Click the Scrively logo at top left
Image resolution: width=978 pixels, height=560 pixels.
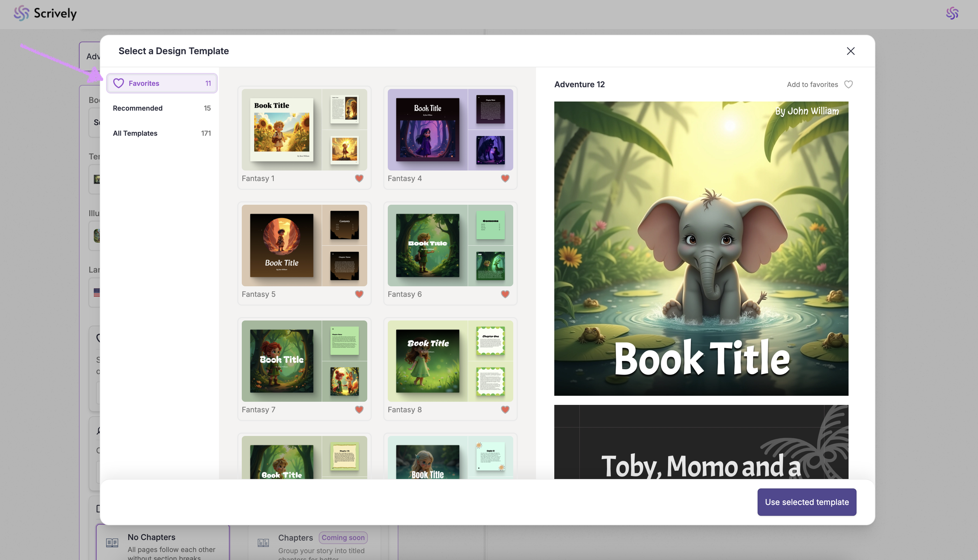coord(45,13)
